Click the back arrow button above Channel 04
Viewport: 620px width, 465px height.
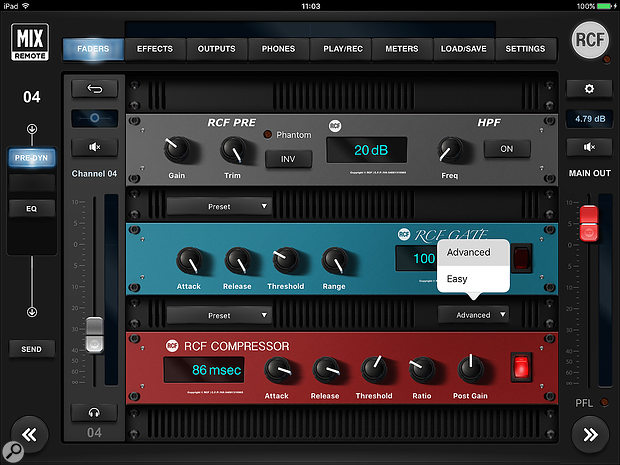click(x=95, y=89)
